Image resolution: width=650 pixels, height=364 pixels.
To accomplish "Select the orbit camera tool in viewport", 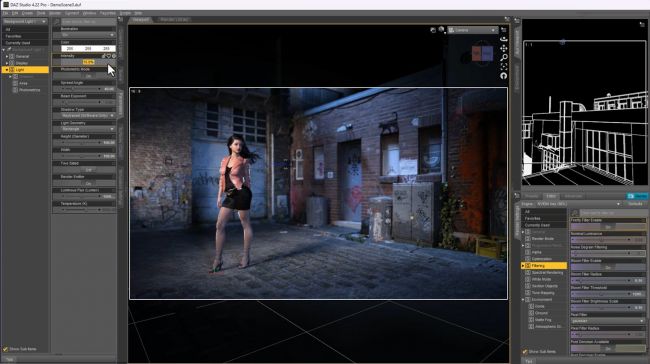I will click(504, 39).
